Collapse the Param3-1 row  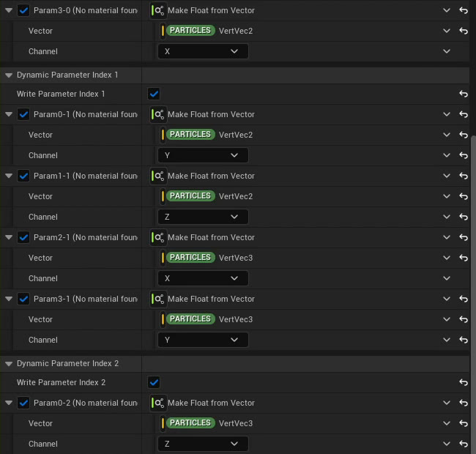9,299
